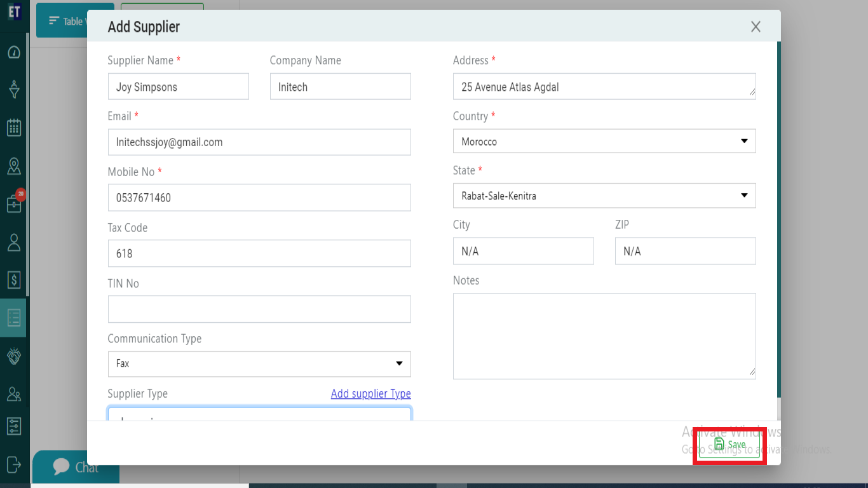This screenshot has width=868, height=488.
Task: Open the dollar invoice icon in sidebar
Action: [x=14, y=280]
